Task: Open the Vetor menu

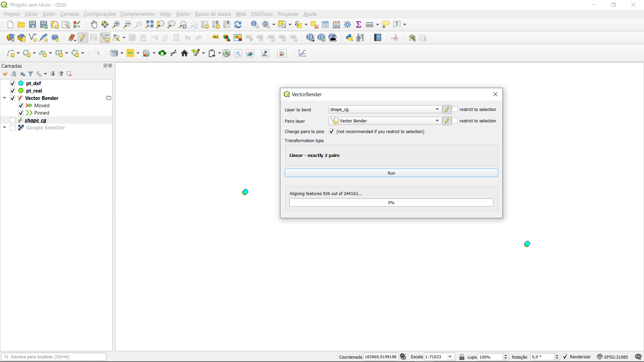Action: [x=165, y=14]
